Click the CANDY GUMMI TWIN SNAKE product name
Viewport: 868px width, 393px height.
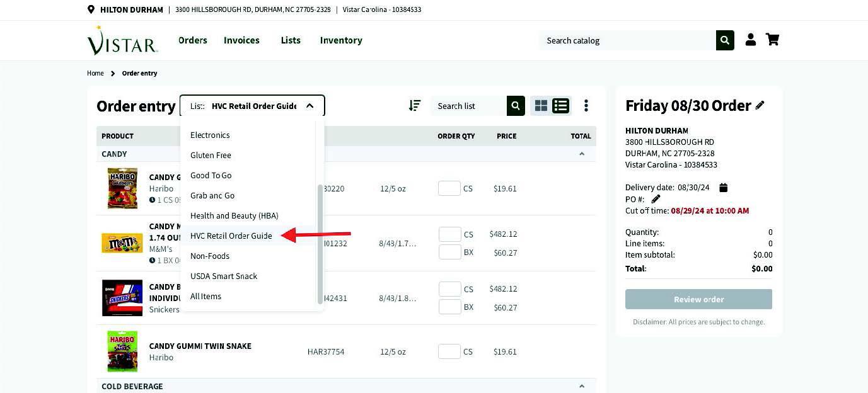point(200,346)
